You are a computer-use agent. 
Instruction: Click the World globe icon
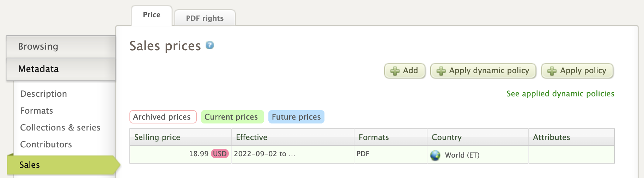pos(435,155)
